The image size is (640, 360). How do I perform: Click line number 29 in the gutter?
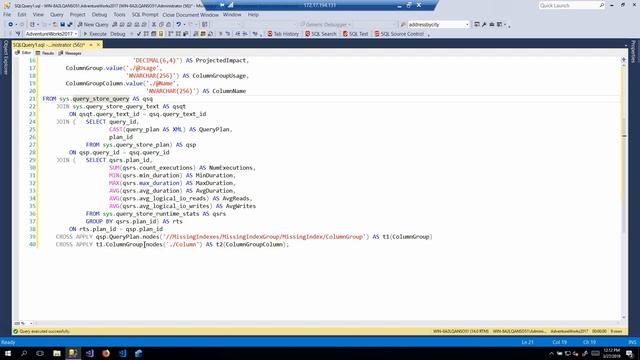32,160
